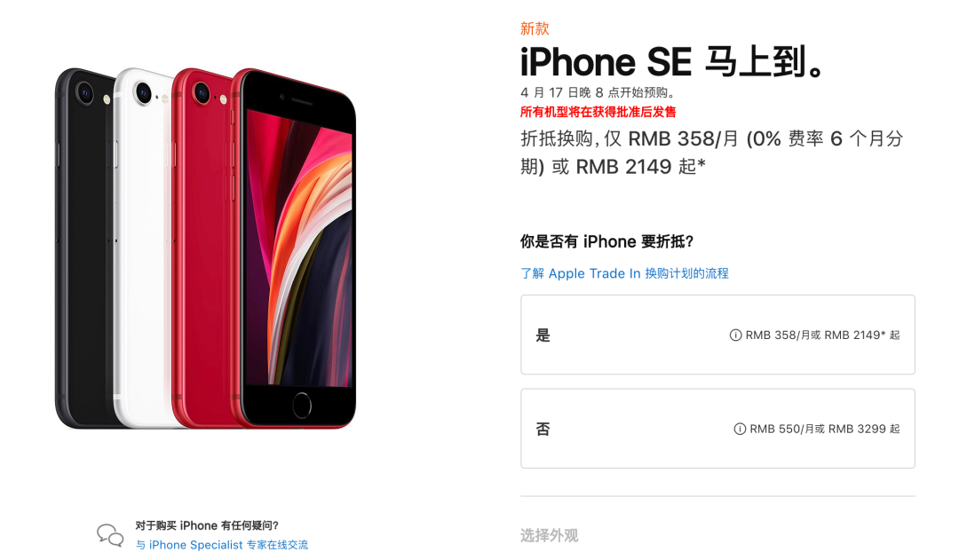Click the white iPhone's rear camera
This screenshot has height=560, width=959.
[143, 93]
